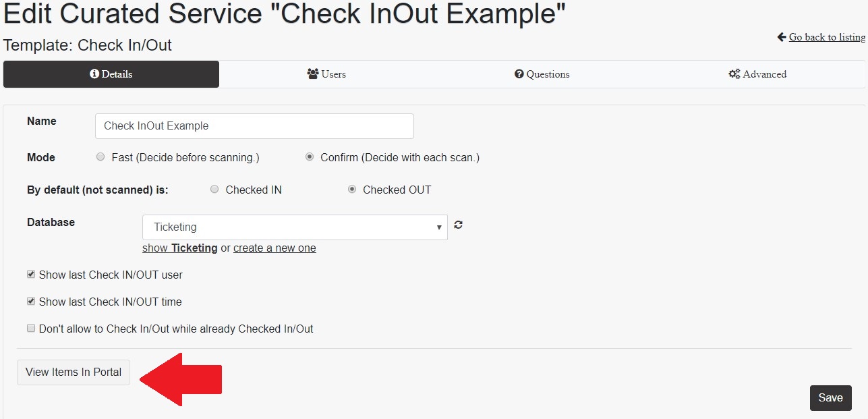
Task: Click the page title Edit Curated Service
Action: tap(285, 14)
